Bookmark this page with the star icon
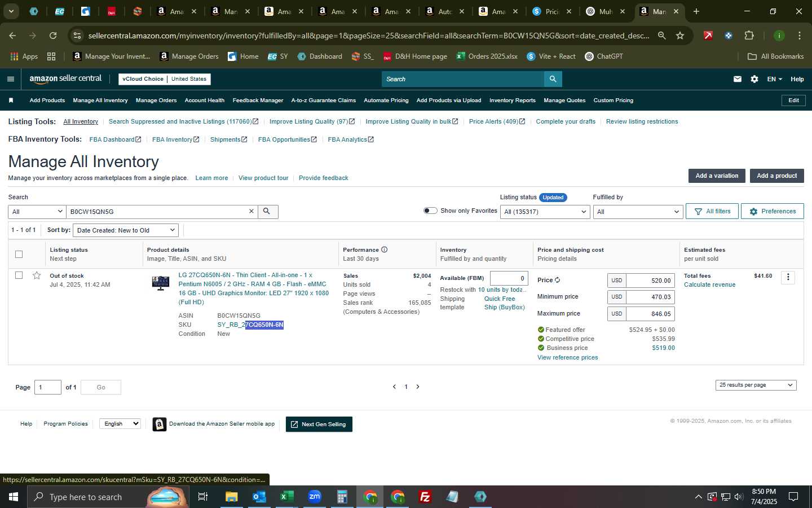This screenshot has height=508, width=812. [x=680, y=36]
